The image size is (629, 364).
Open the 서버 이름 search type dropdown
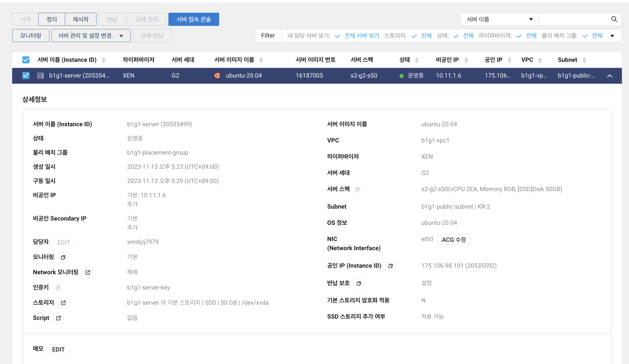coord(500,19)
